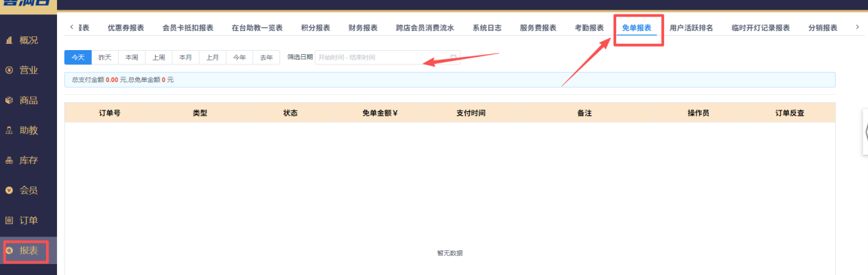This screenshot has width=868, height=275.
Task: Switch to the 用户活跃排名 tab
Action: [691, 28]
